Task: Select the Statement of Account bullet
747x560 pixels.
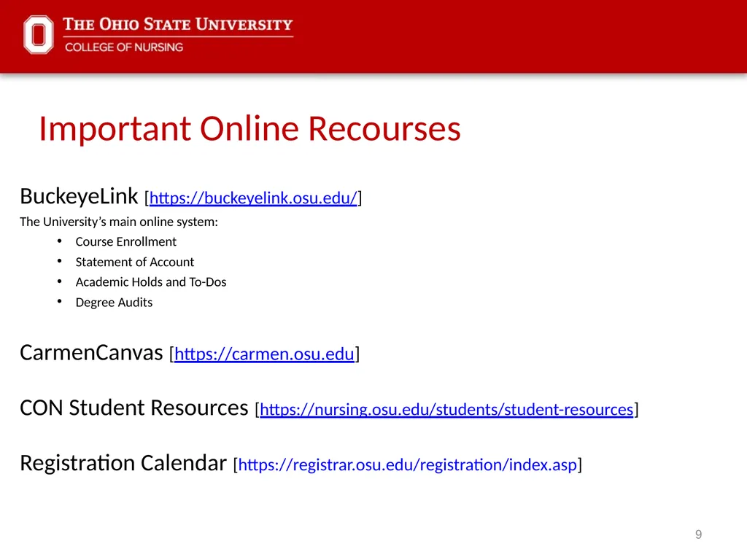Action: pos(135,262)
